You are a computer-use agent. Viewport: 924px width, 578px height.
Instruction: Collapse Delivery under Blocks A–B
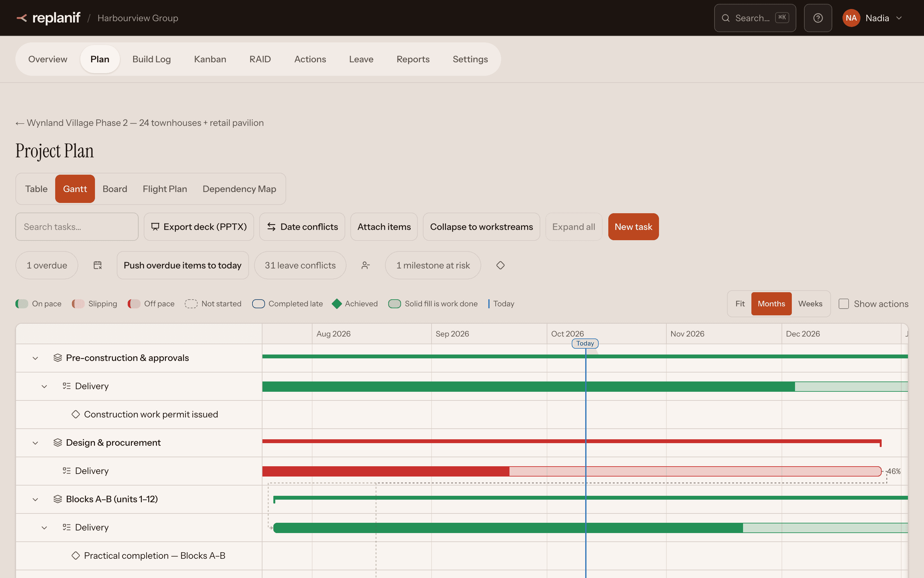coord(44,528)
